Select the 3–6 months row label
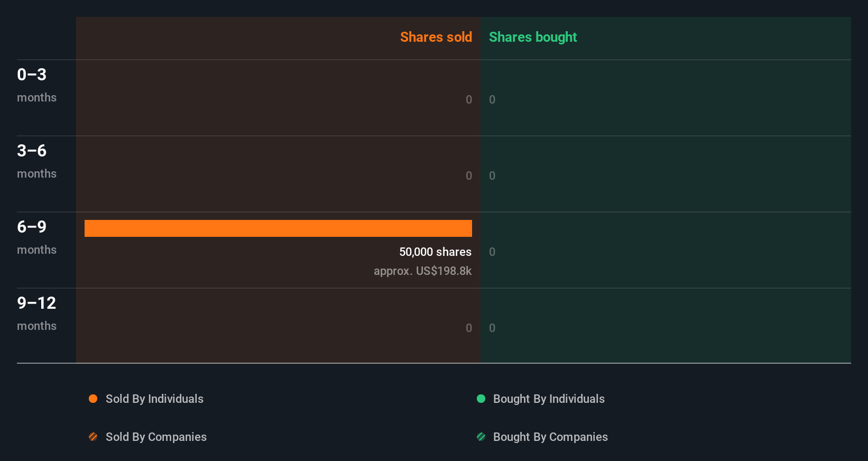The width and height of the screenshot is (868, 461). pyautogui.click(x=36, y=161)
